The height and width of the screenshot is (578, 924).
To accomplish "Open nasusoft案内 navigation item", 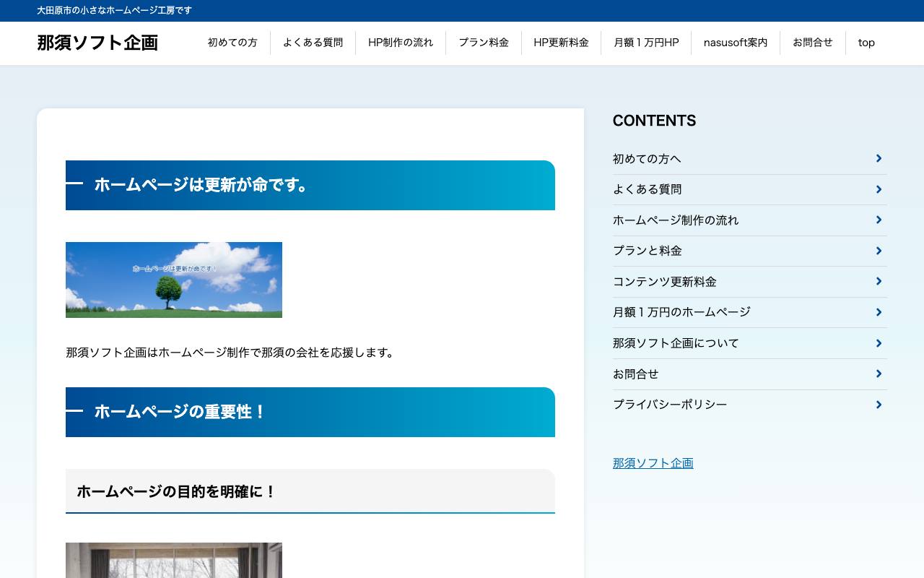I will (736, 43).
